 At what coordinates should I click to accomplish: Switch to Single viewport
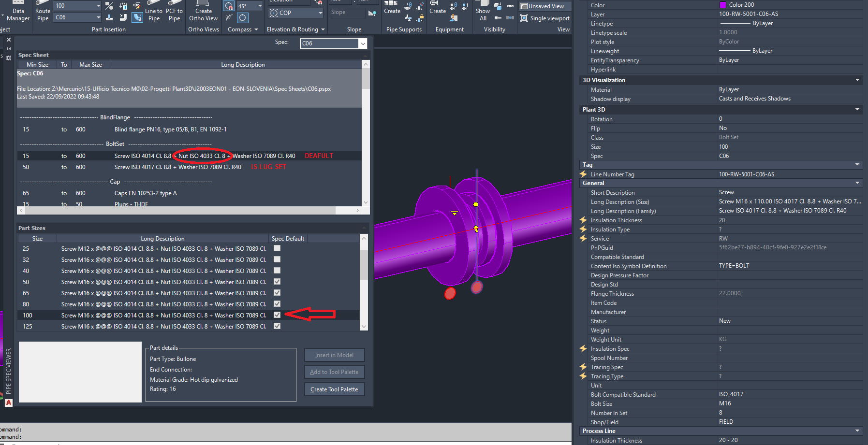point(545,18)
